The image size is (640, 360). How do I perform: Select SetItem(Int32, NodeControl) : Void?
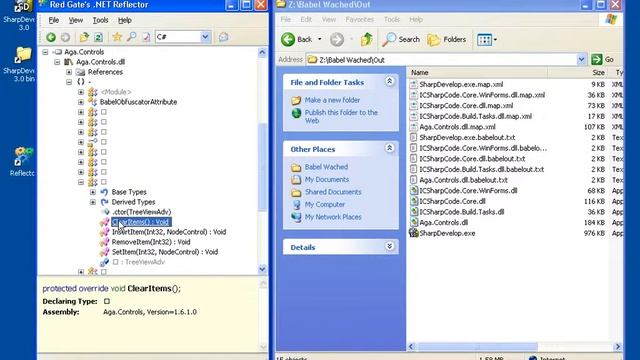click(165, 252)
